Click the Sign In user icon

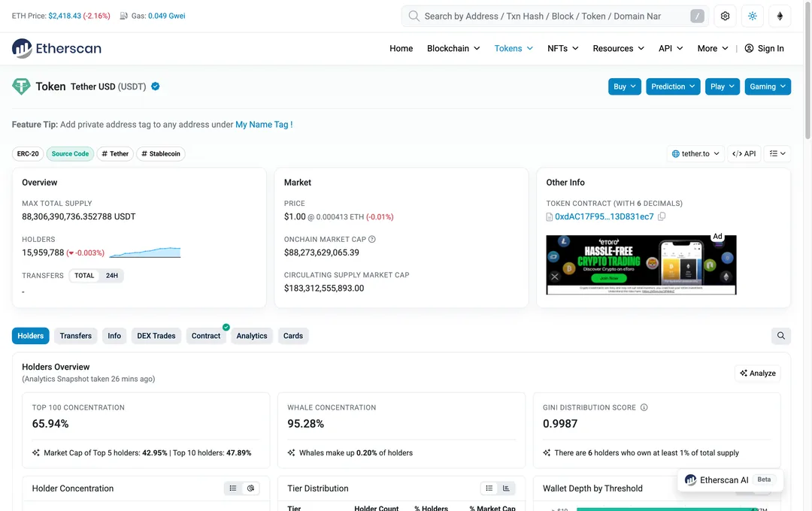tap(749, 48)
